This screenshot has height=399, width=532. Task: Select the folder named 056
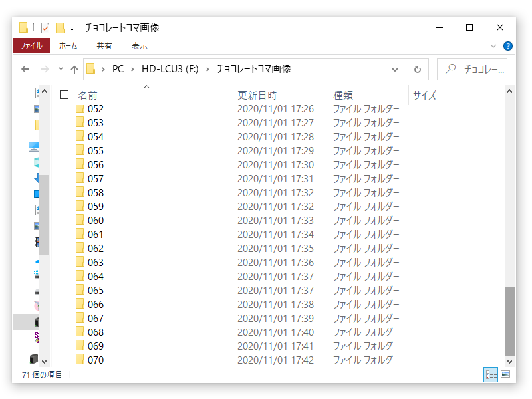pyautogui.click(x=95, y=164)
